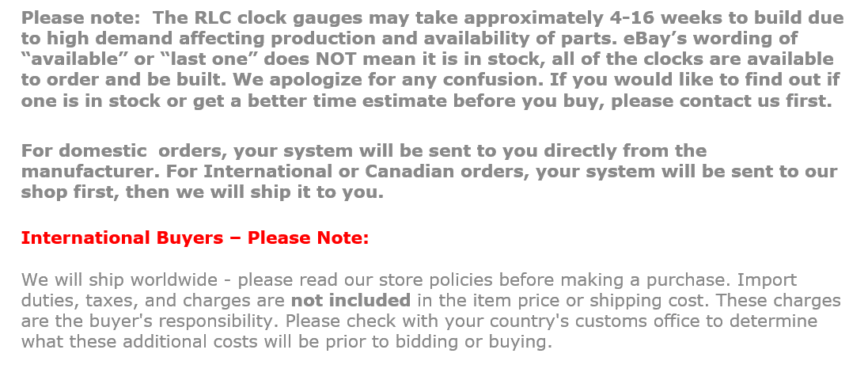
Task: Click the bold 'not included' text
Action: click(x=351, y=300)
